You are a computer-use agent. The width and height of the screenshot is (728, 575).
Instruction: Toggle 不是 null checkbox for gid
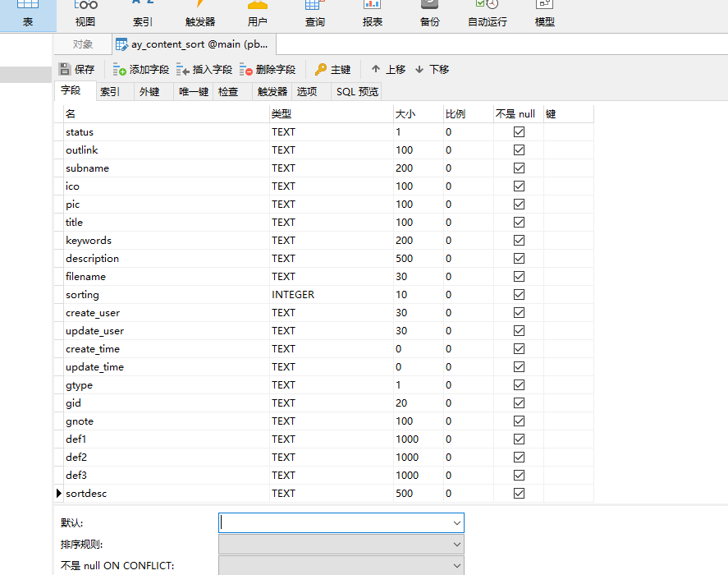tap(519, 403)
